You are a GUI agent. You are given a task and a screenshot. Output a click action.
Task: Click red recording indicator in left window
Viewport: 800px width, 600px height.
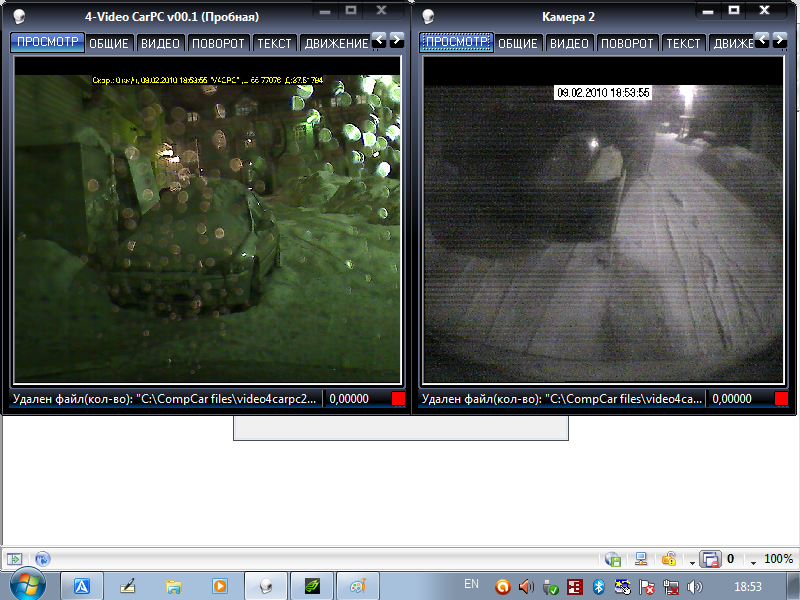(398, 399)
